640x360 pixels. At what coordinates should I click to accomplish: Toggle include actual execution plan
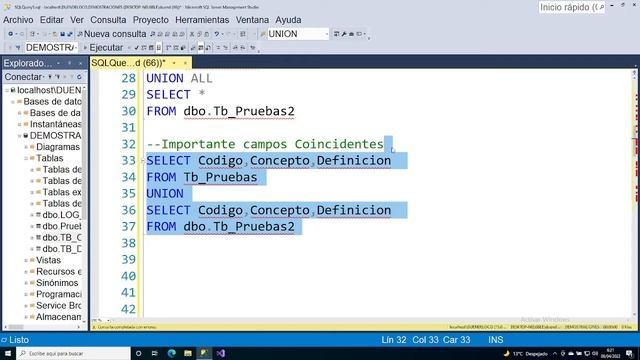coord(168,48)
